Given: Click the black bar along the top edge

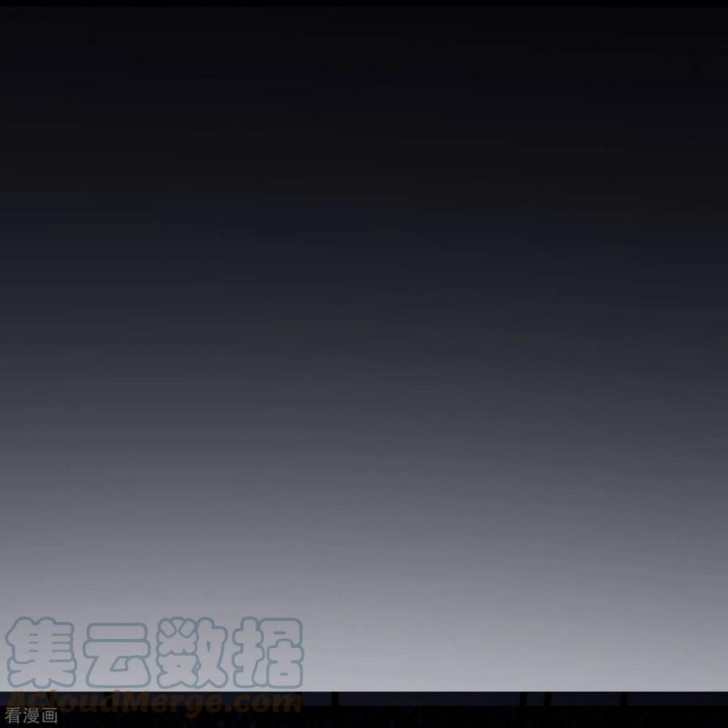Looking at the screenshot, I should point(364,2).
